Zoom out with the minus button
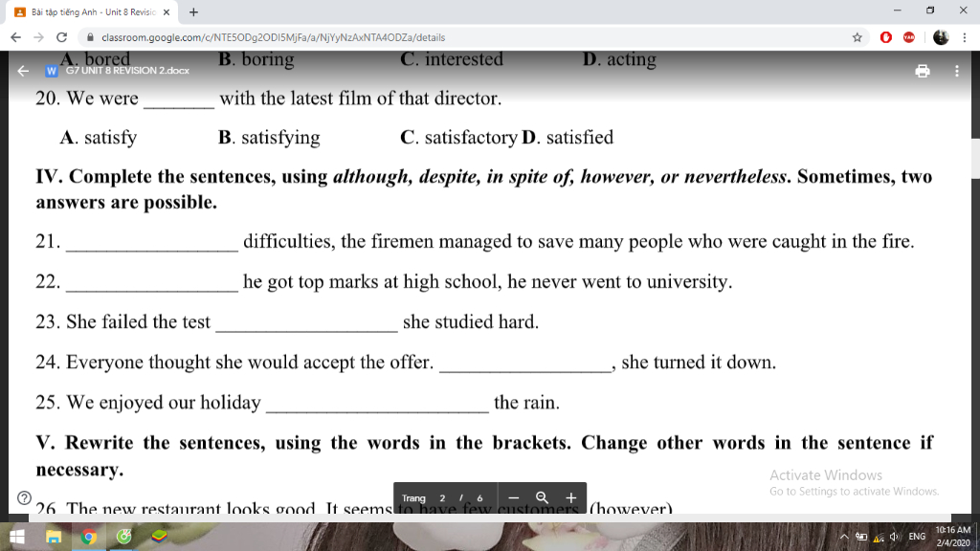The width and height of the screenshot is (980, 551). (x=513, y=497)
